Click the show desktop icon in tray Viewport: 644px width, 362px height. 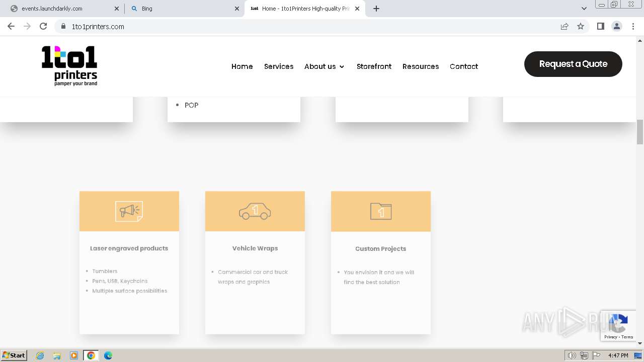click(638, 355)
